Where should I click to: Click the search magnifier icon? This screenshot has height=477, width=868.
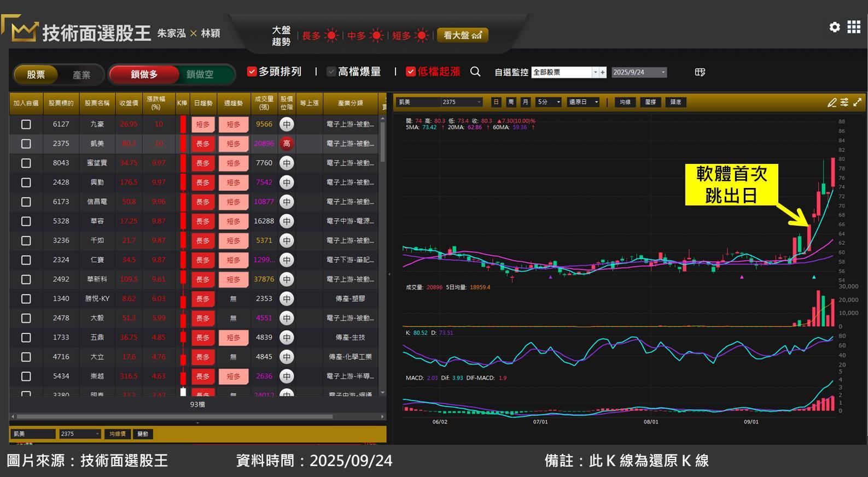tap(475, 72)
